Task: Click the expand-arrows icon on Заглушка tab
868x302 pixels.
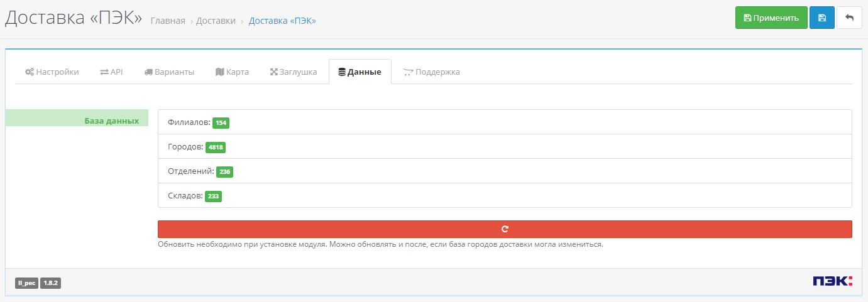Action: point(273,72)
